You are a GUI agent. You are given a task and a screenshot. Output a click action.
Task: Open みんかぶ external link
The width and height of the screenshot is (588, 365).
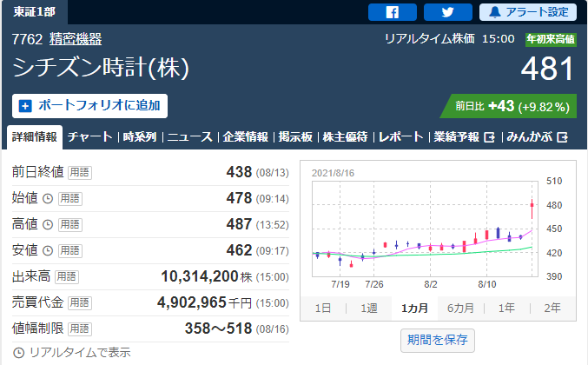point(537,136)
